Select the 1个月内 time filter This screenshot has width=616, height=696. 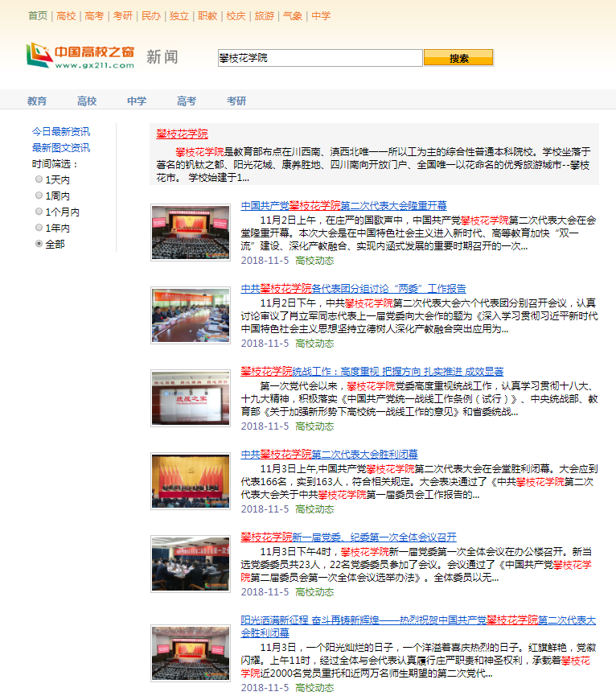point(39,212)
